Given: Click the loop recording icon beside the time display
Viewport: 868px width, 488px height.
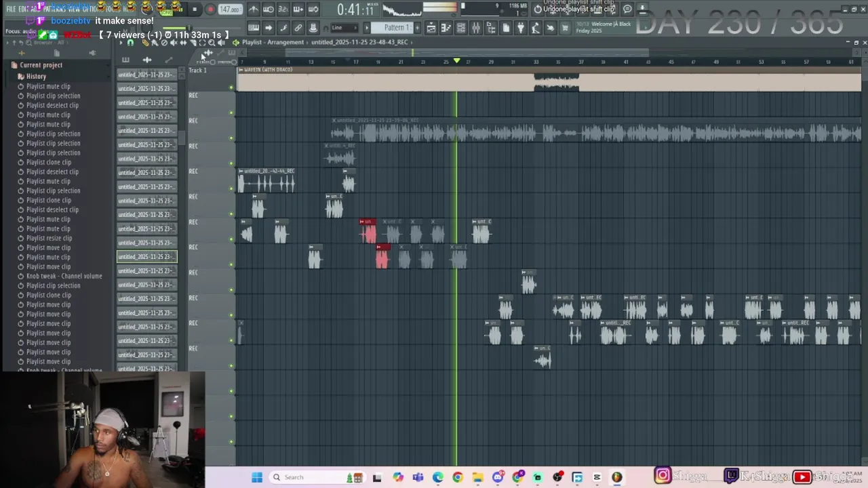Looking at the screenshot, I should tap(313, 9).
